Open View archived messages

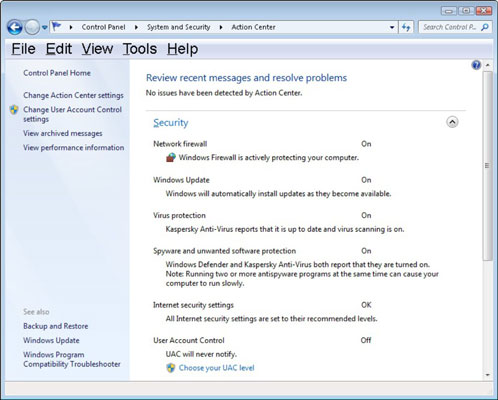[x=63, y=133]
